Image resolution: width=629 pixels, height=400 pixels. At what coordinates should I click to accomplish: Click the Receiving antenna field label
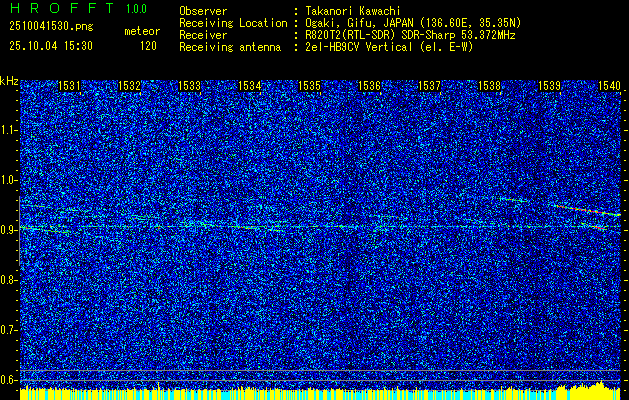[x=230, y=47]
